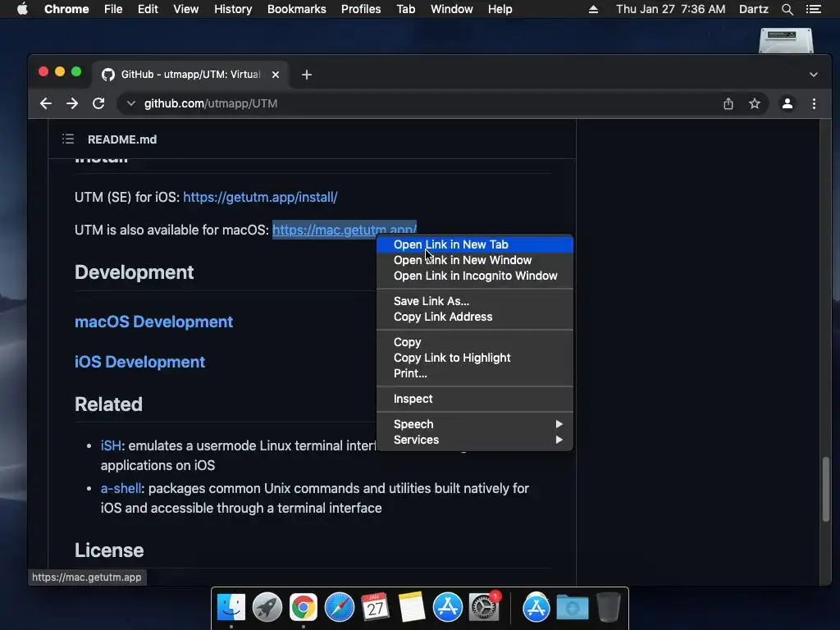Expand the tab search chevron
840x630 pixels.
tap(813, 75)
